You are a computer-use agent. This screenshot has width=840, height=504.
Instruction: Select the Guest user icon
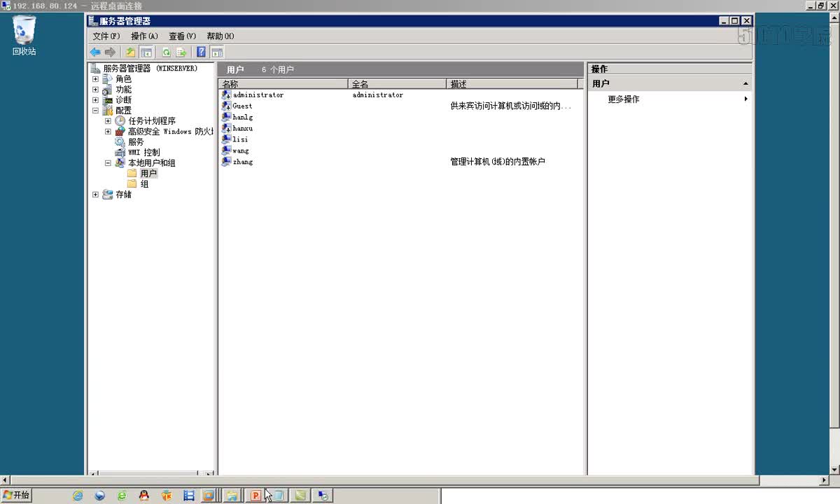pos(226,106)
